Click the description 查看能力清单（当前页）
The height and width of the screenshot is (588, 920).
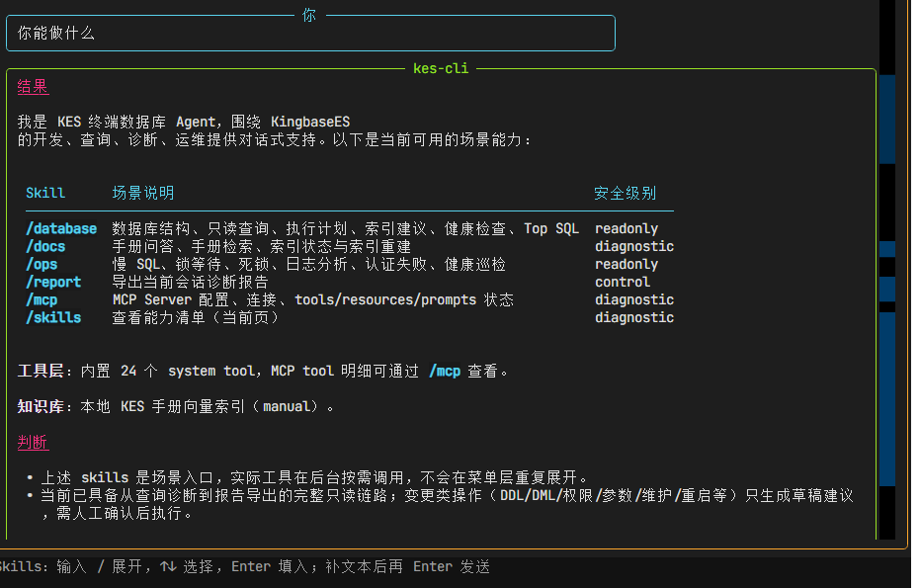point(195,317)
